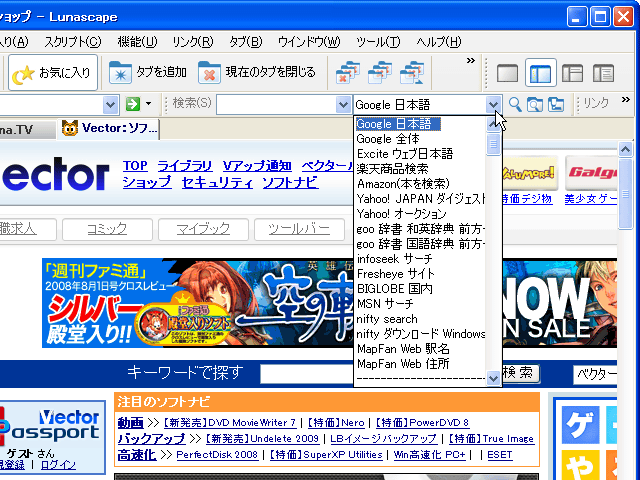Image resolution: width=640 pixels, height=480 pixels.
Task: Select nifty ダウンロード Windows entry
Action: 420,334
